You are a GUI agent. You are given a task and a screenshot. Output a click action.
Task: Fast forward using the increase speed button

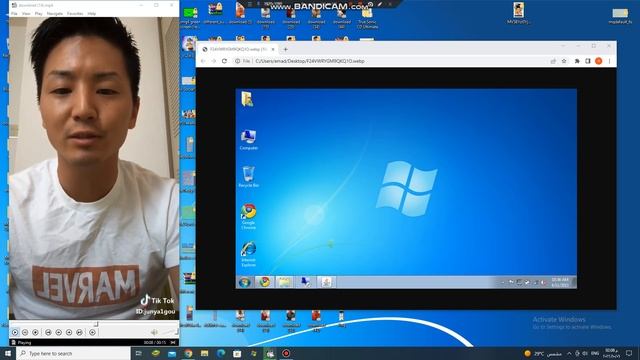pyautogui.click(x=69, y=332)
